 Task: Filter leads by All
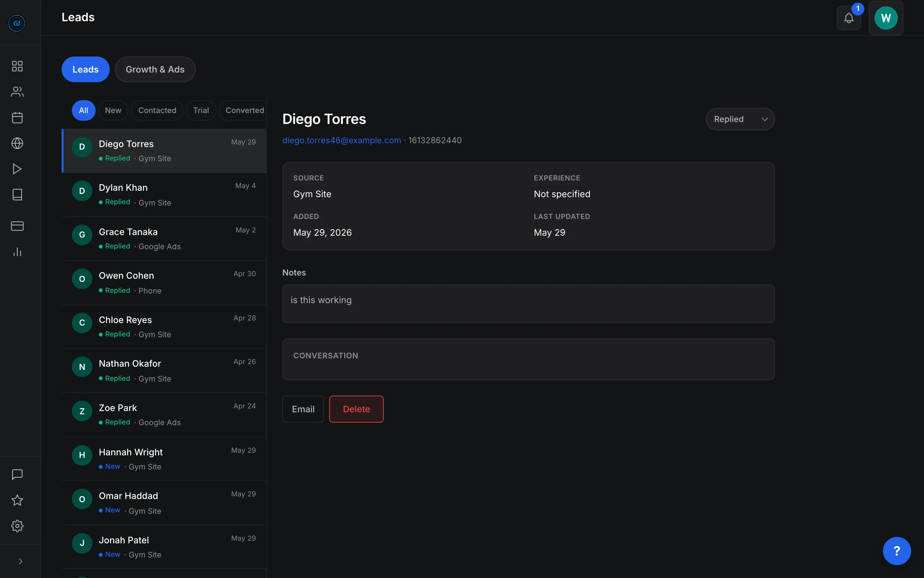click(x=83, y=110)
